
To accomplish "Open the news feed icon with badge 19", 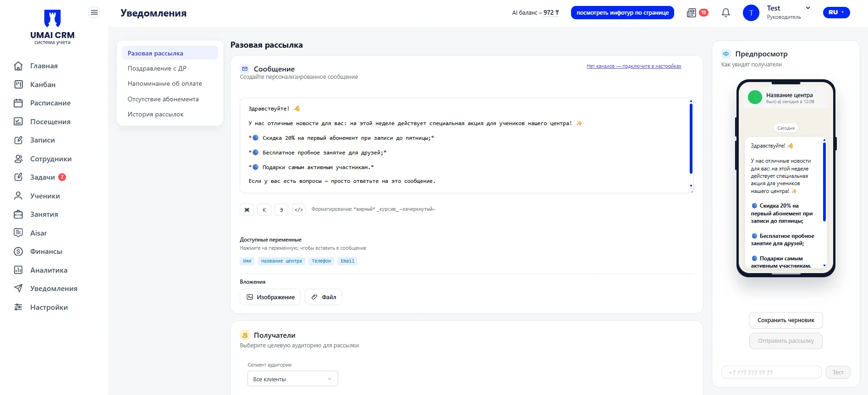I will (x=692, y=13).
